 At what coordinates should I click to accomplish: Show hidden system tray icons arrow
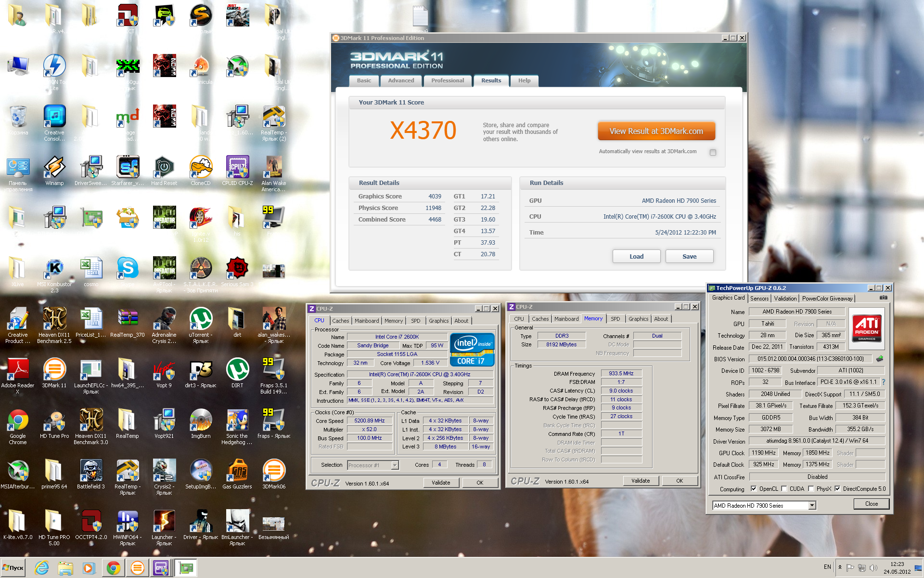[840, 567]
